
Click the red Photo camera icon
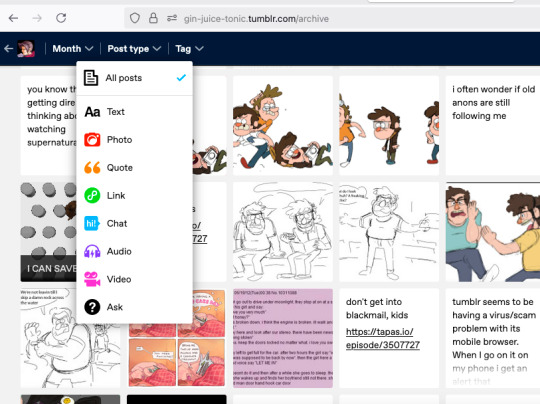click(x=92, y=140)
